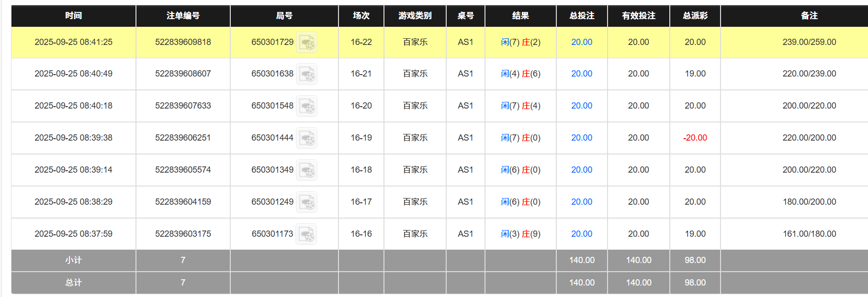Screen dimensions: 868x297
Task: Open video replay icon for round 650301548
Action: coord(306,106)
